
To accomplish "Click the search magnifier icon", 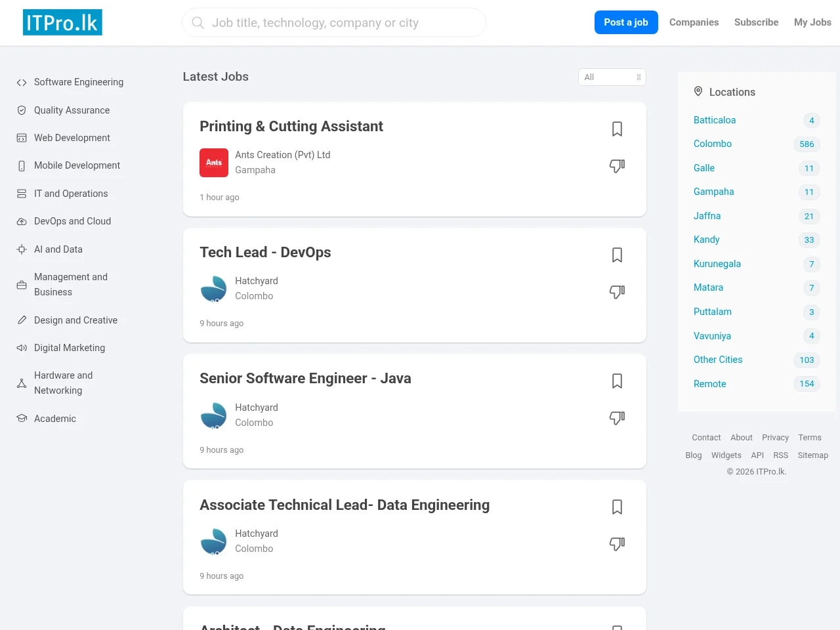I will click(198, 23).
